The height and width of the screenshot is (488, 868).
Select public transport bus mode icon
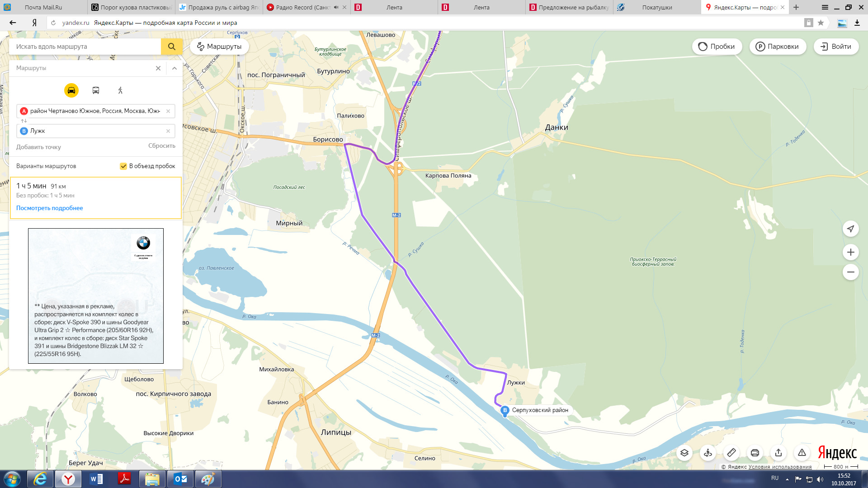(x=96, y=90)
